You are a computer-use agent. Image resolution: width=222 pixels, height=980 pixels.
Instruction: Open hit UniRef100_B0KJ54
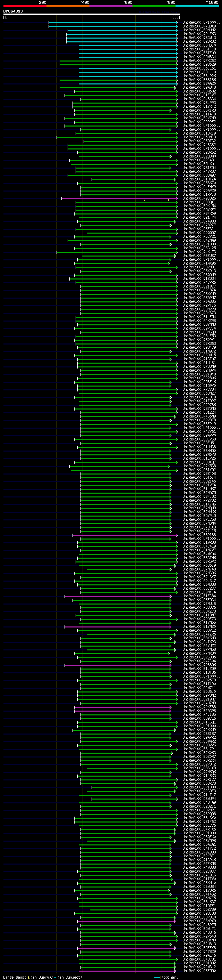pos(199,206)
